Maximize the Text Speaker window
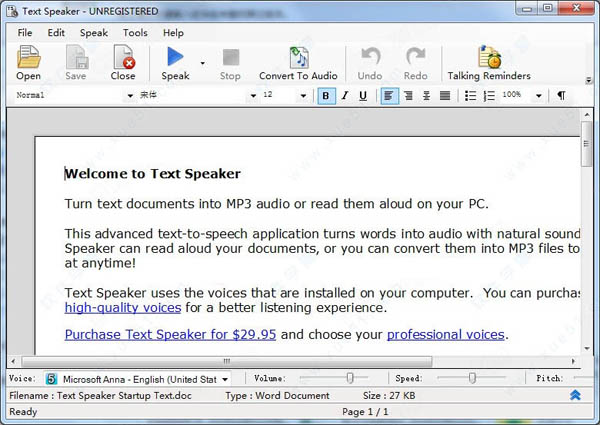600x425 pixels. pyautogui.click(x=548, y=8)
